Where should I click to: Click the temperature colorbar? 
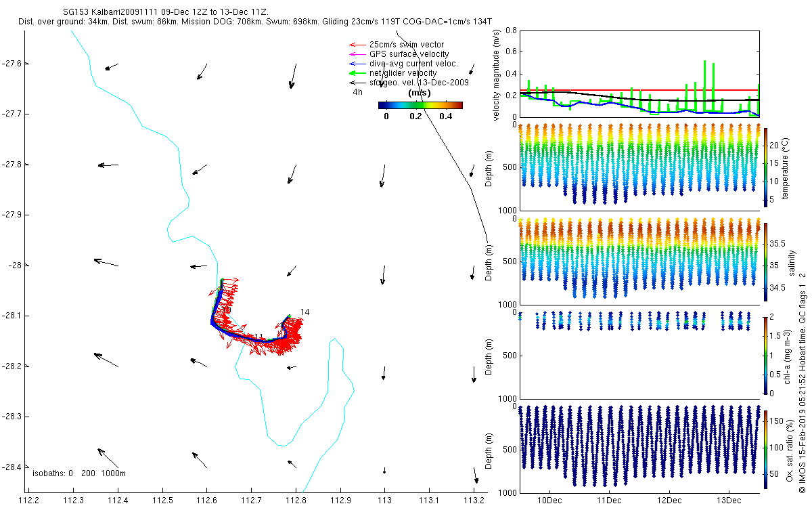767,166
